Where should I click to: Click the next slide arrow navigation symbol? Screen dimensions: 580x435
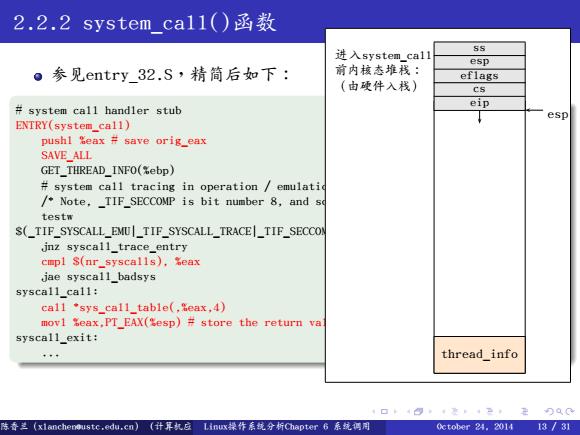coord(395,411)
